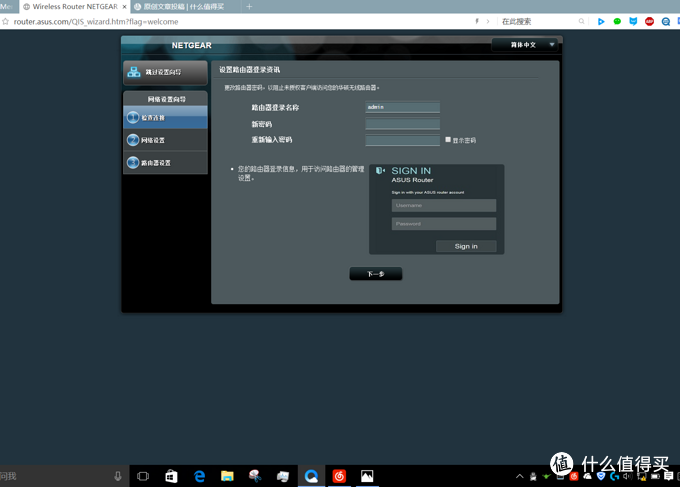Open File Explorer from the taskbar
This screenshot has height=487, width=680.
tap(227, 476)
